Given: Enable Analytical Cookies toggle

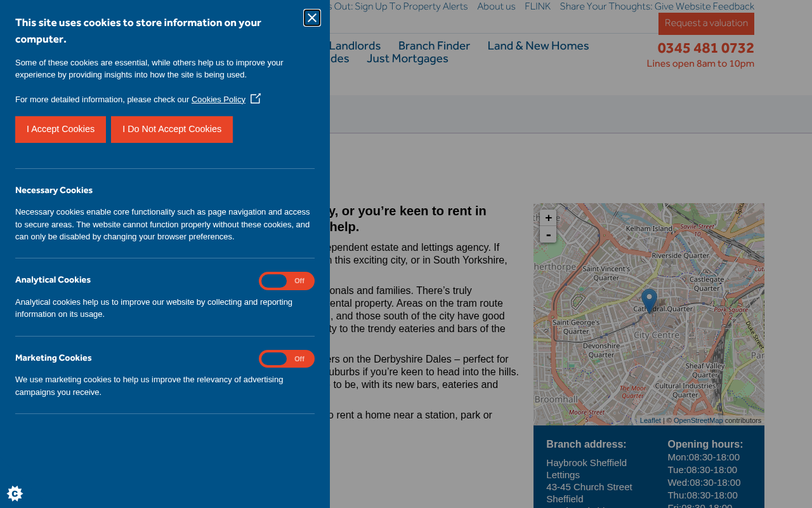Looking at the screenshot, I should [x=287, y=281].
